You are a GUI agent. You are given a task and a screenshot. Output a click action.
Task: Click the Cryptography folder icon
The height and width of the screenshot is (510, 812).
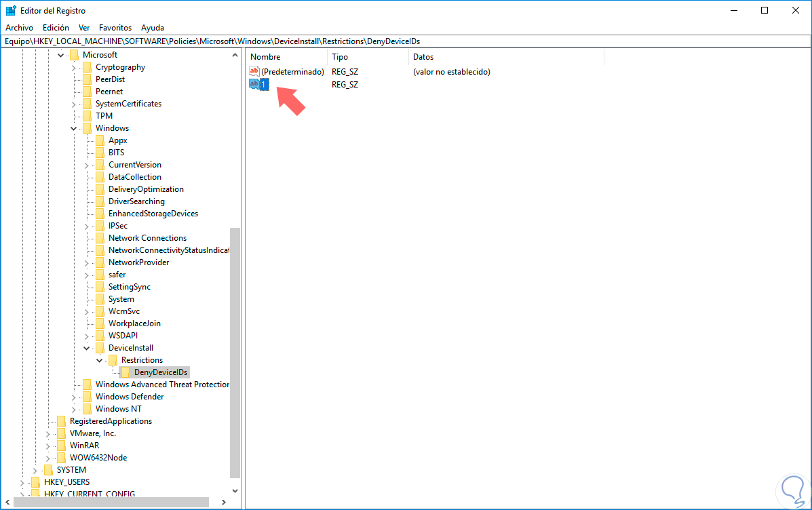(87, 67)
